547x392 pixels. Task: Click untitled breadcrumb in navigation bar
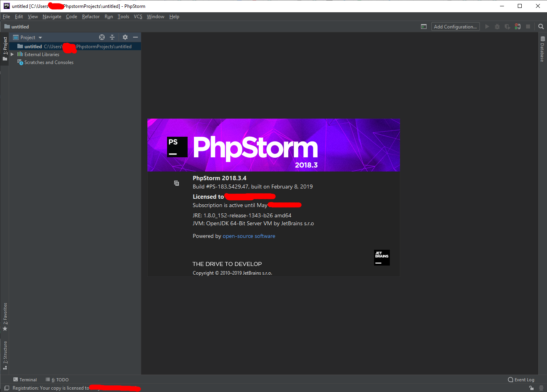[20, 27]
